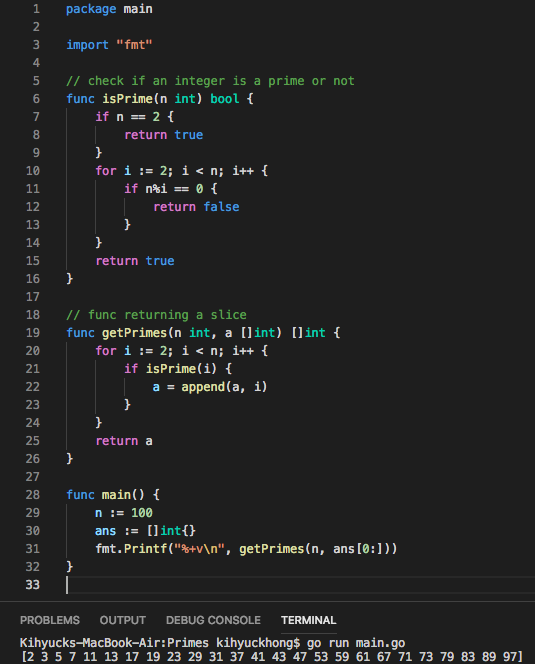
Task: Click the 'package main' statement
Action: click(x=109, y=9)
